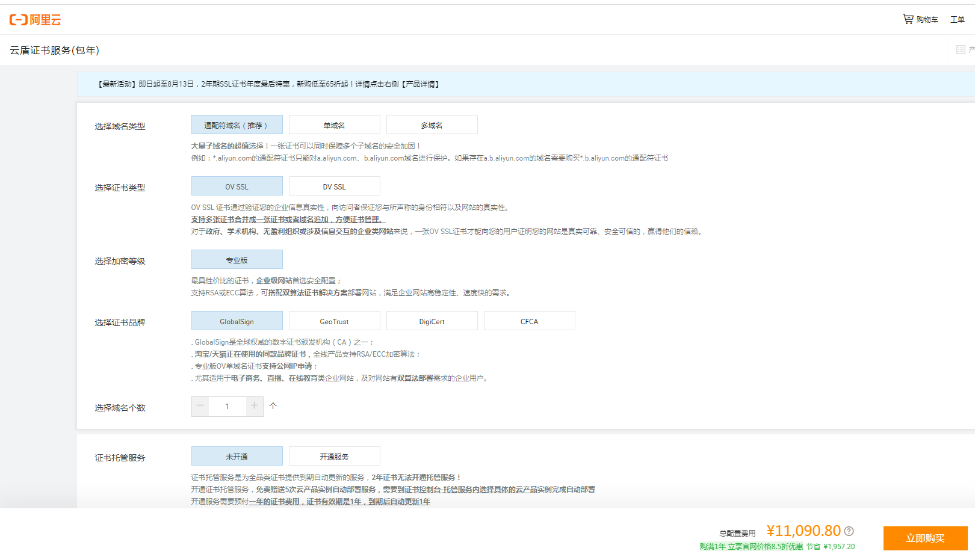Open the shopping cart icon
Viewport: 975px width, 560px height.
[908, 19]
